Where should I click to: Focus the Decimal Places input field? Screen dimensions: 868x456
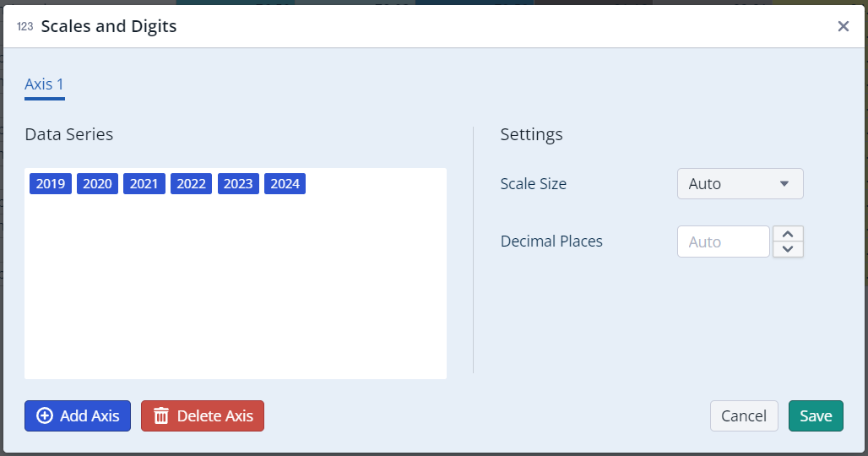point(723,242)
